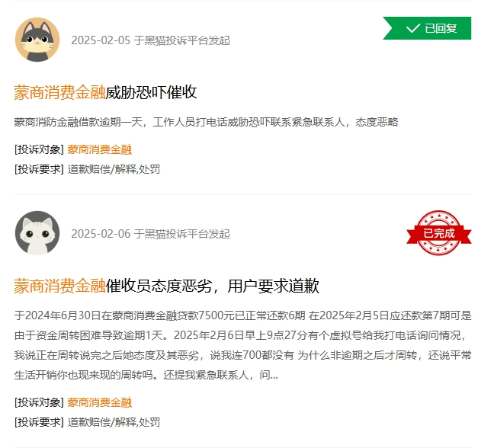Screen dimensions: 478x448
Task: Click the red 已完成 stamp badge
Action: (439, 233)
